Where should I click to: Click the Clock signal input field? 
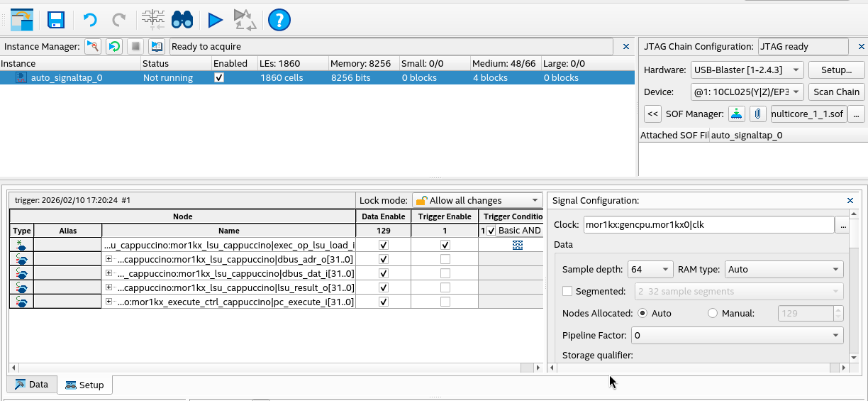(x=708, y=225)
